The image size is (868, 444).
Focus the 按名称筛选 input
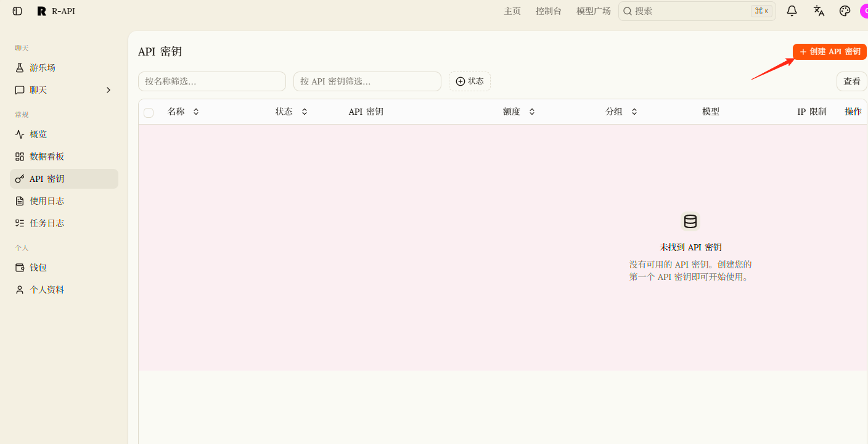212,81
